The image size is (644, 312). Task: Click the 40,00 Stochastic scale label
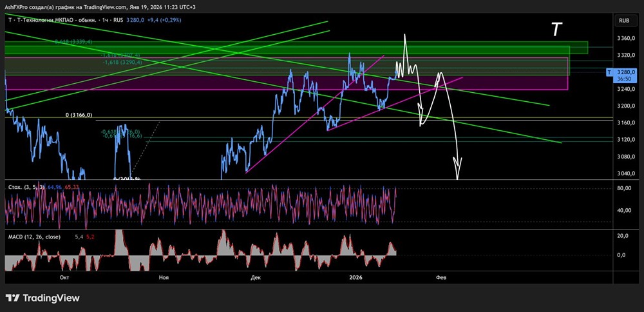(625, 210)
